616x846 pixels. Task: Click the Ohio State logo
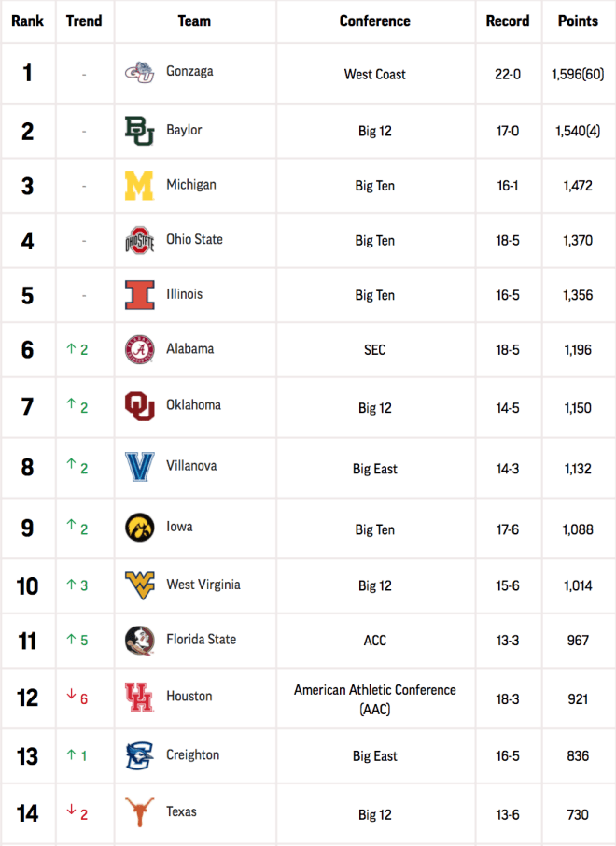pyautogui.click(x=139, y=240)
